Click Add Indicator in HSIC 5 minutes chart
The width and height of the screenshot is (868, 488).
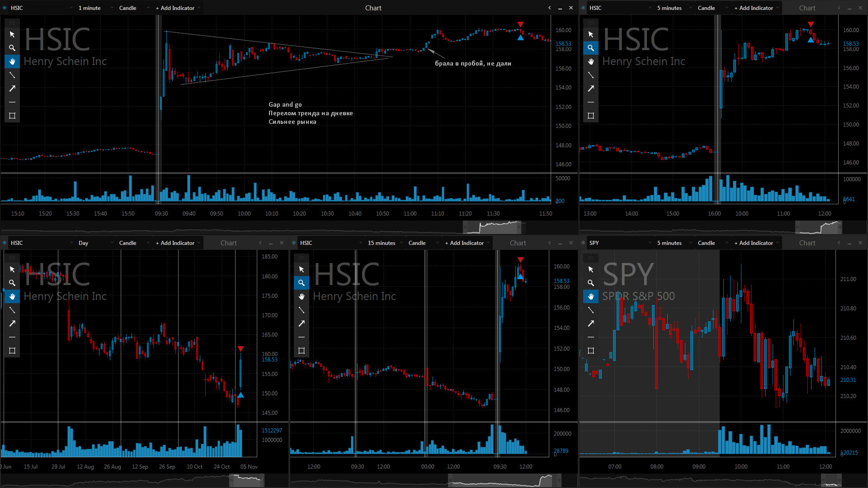pos(755,8)
